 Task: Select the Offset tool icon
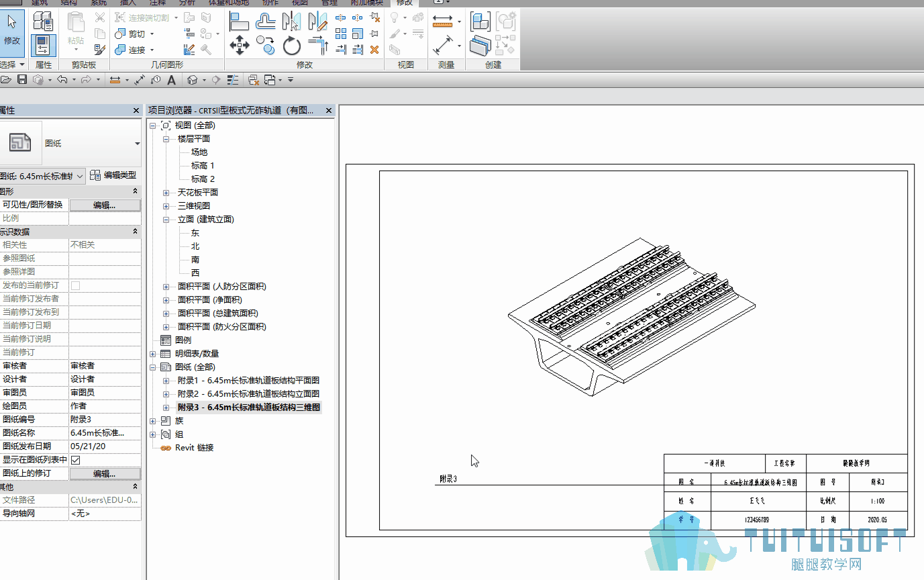[266, 21]
